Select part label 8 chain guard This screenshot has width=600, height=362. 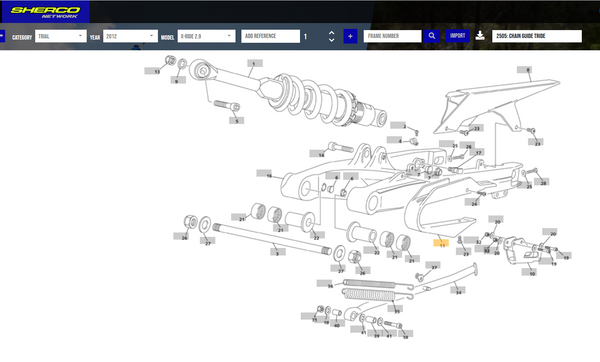coord(524,70)
